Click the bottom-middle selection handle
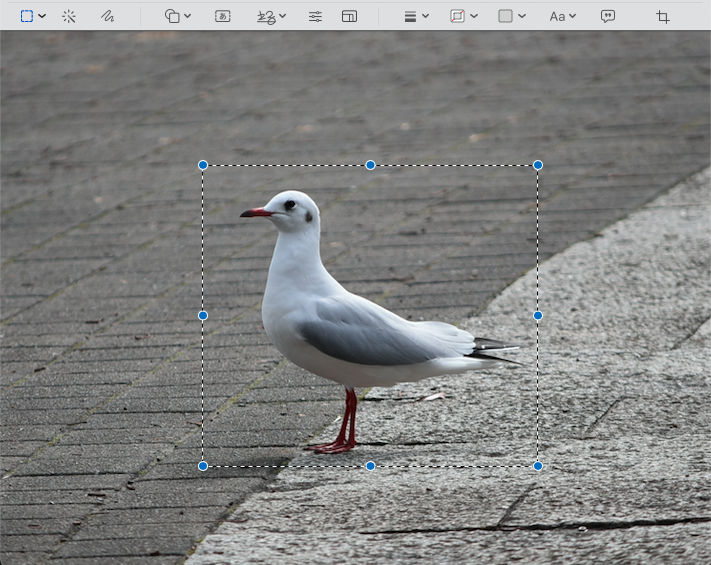This screenshot has width=711, height=565. [370, 466]
